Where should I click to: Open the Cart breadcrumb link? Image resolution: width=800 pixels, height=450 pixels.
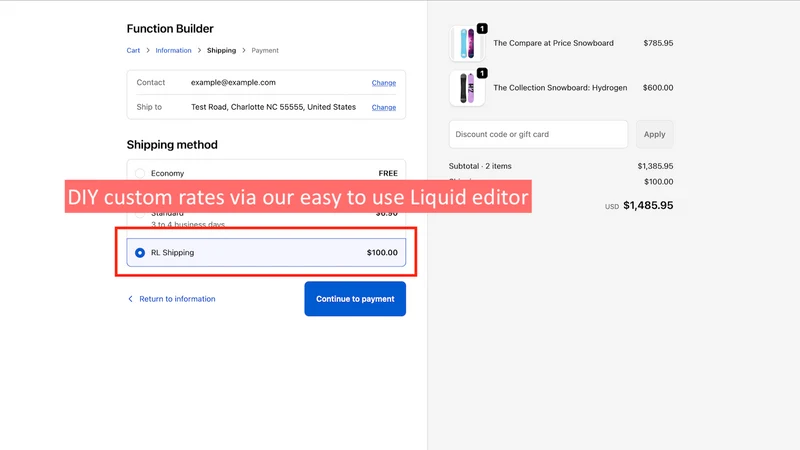click(133, 51)
